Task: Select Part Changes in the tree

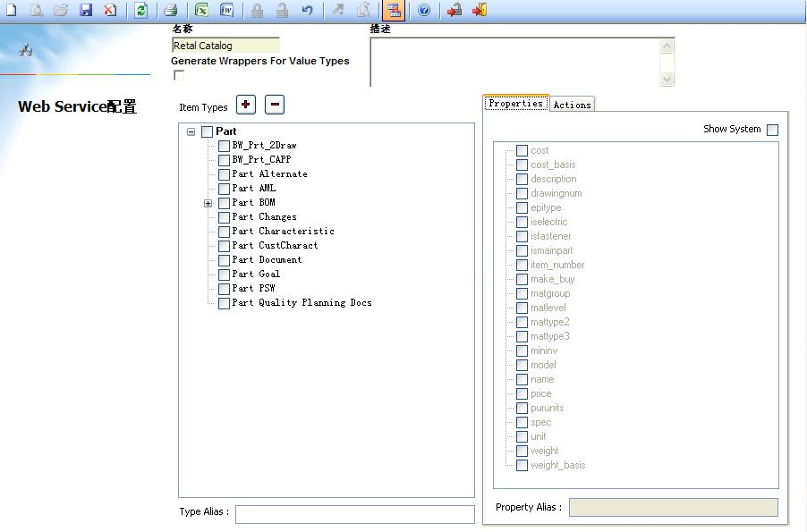Action: click(x=264, y=217)
